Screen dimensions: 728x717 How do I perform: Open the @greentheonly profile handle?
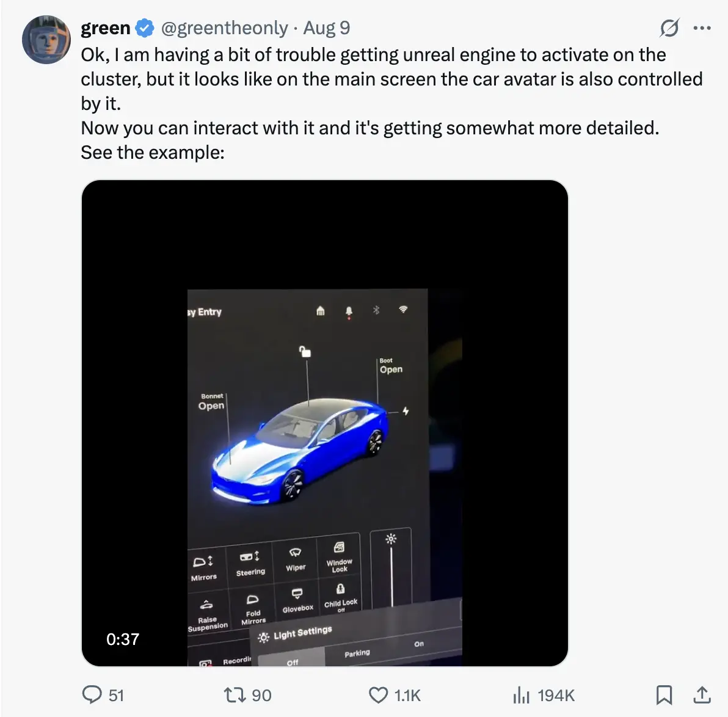[x=224, y=28]
